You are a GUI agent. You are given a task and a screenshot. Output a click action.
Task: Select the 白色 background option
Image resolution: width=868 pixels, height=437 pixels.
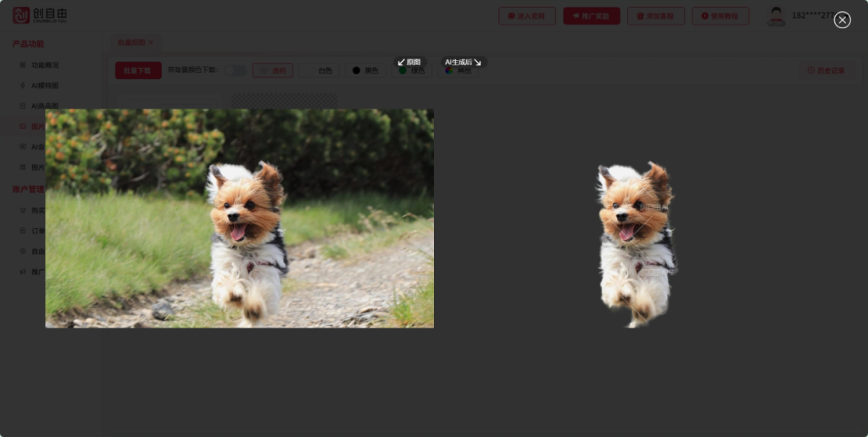coord(320,70)
